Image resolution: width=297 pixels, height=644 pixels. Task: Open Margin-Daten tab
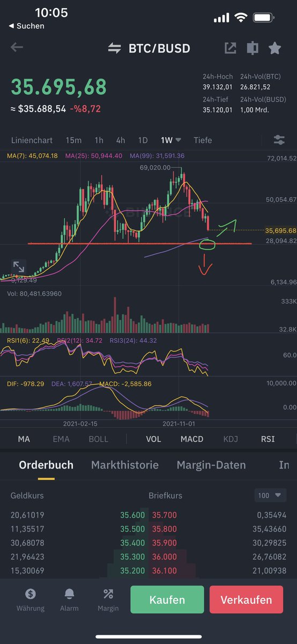pos(211,465)
